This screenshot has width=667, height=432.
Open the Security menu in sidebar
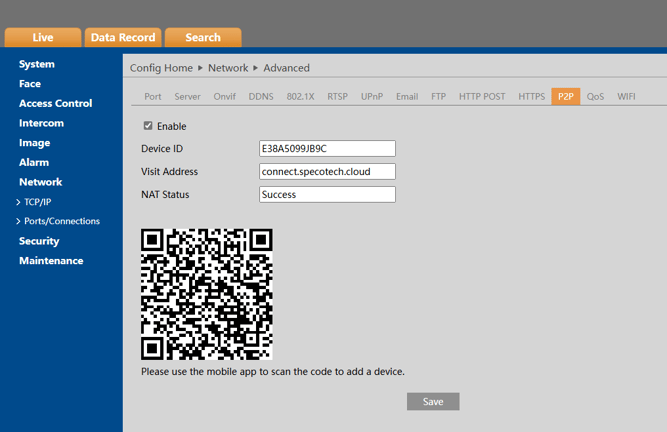(x=39, y=241)
